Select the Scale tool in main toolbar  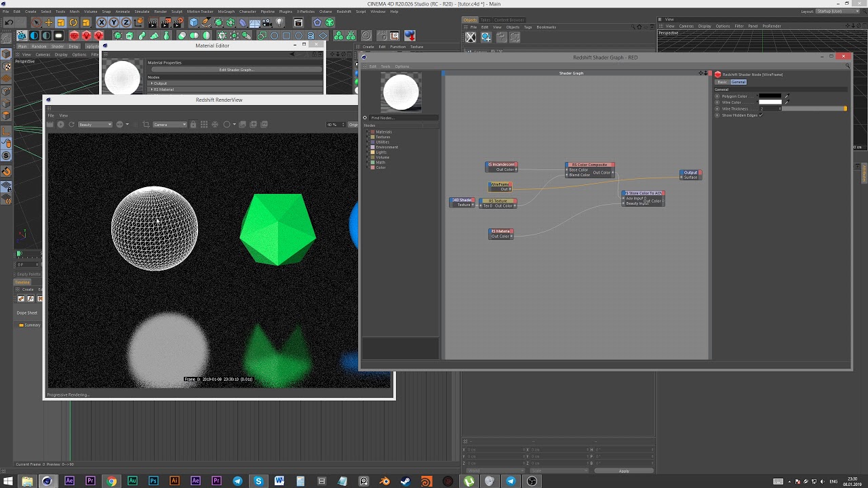[60, 22]
